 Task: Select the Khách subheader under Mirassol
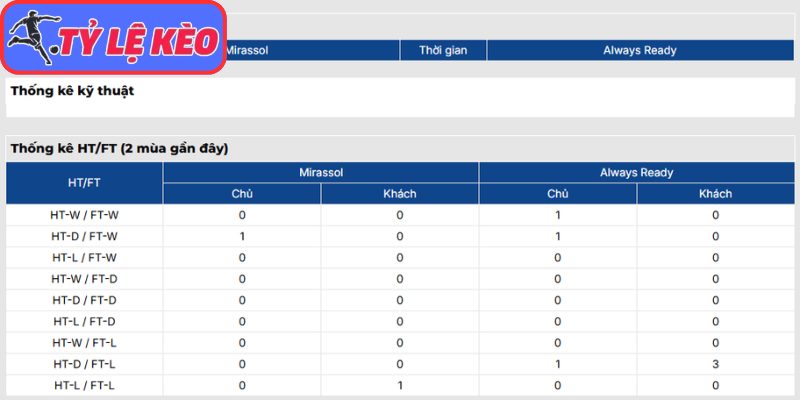point(400,194)
